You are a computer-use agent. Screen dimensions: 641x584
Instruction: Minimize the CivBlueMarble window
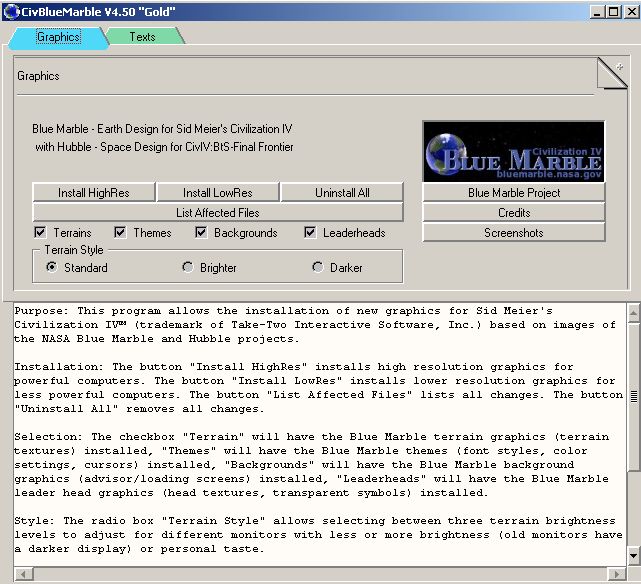(596, 12)
